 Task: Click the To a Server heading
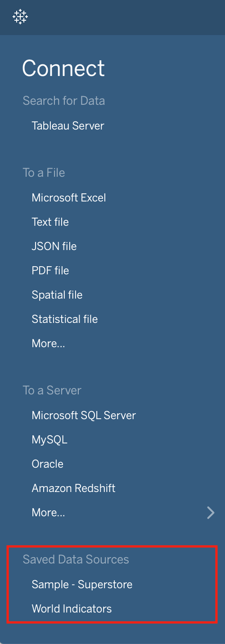[52, 390]
